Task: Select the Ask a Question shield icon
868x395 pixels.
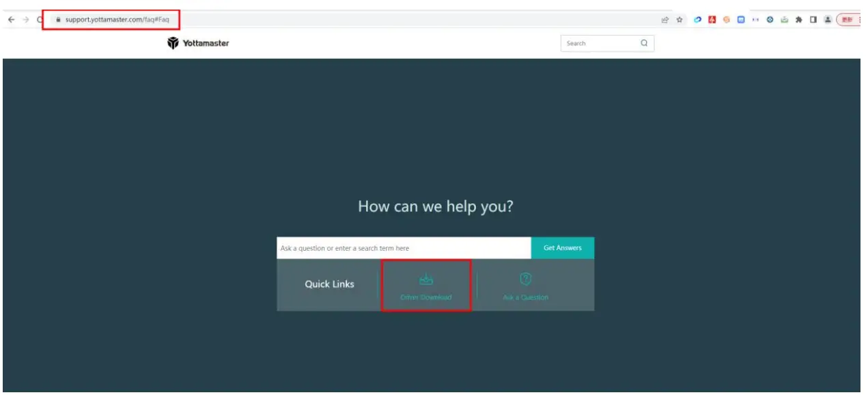Action: pyautogui.click(x=524, y=277)
